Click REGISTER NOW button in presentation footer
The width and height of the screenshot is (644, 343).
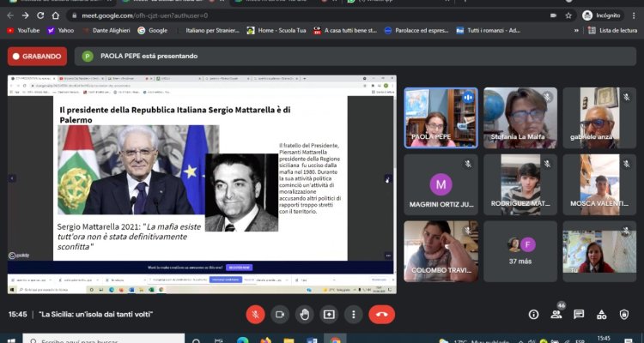pyautogui.click(x=239, y=268)
